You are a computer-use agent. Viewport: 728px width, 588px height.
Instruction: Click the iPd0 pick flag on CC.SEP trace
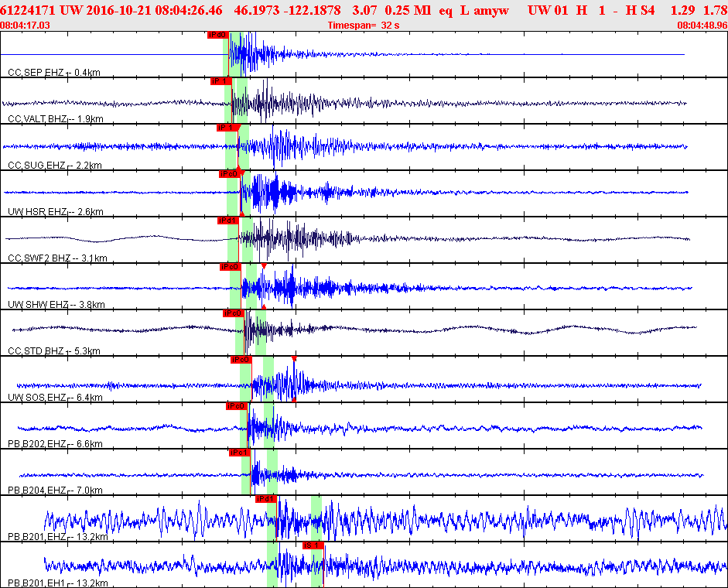click(217, 35)
